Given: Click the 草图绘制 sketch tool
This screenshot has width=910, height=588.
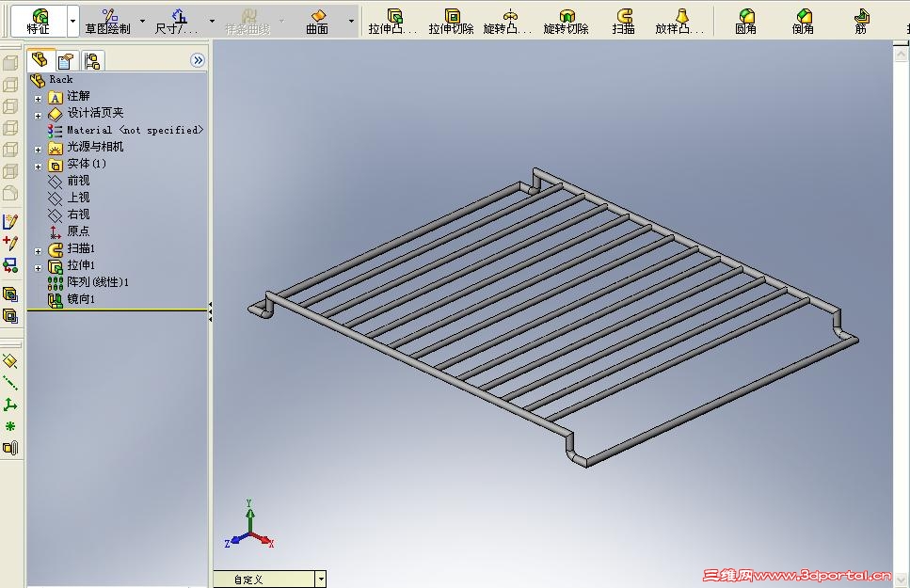Looking at the screenshot, I should point(108,22).
